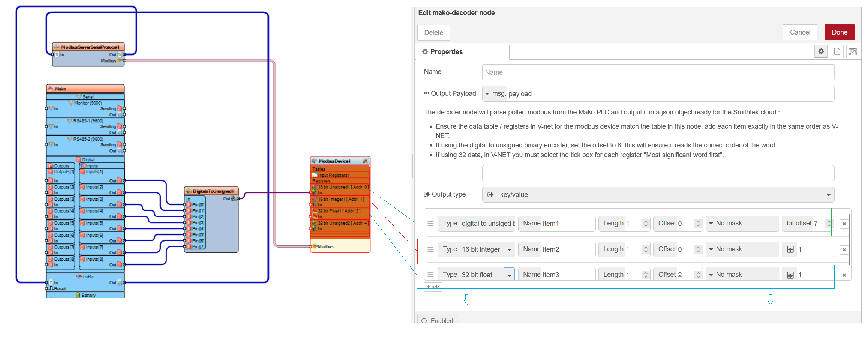Open the node appearance icon
This screenshot has width=868, height=353.
pos(853,51)
